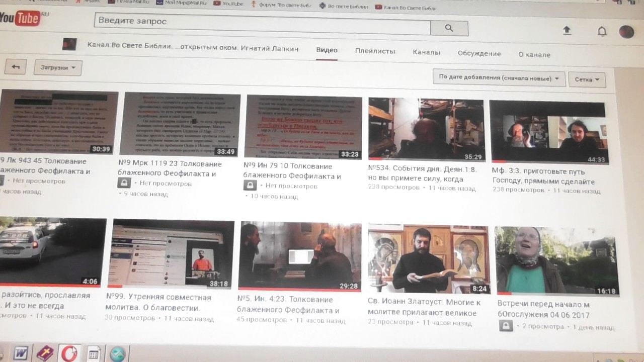The width and height of the screenshot is (644, 362).
Task: Click the private lock icon under №9 Ин 79 10
Action: (x=250, y=186)
